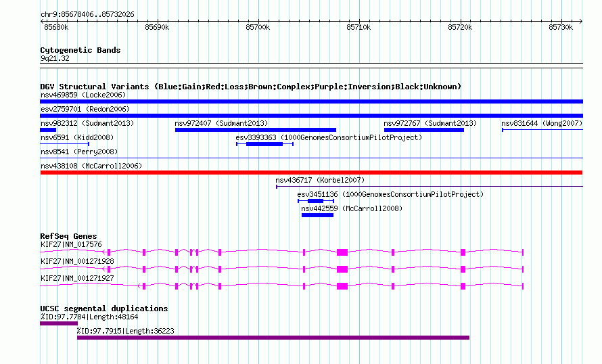Screen dimensions: 602x364
Task: Click the blue feature bar under esv3393363
Action: point(264,144)
